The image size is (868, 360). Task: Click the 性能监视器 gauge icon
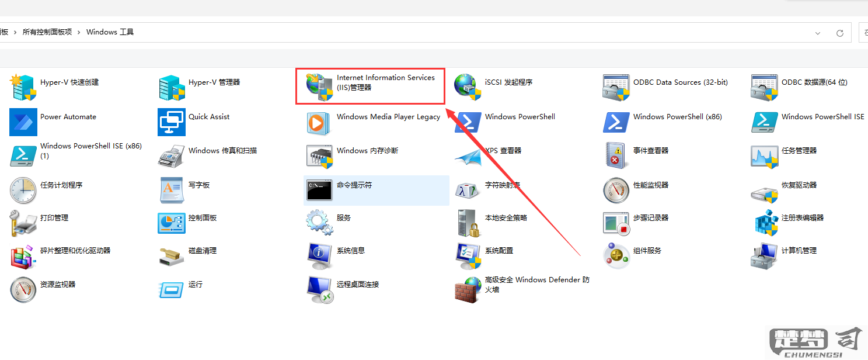(616, 191)
